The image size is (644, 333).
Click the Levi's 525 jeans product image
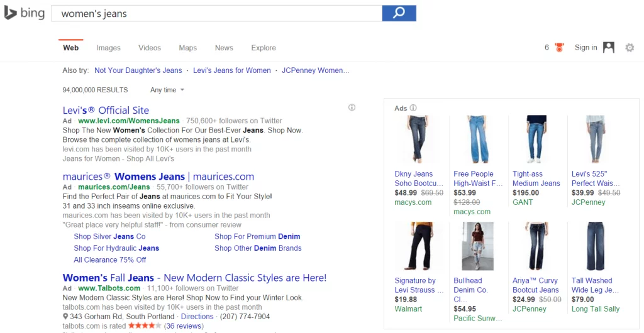point(596,139)
